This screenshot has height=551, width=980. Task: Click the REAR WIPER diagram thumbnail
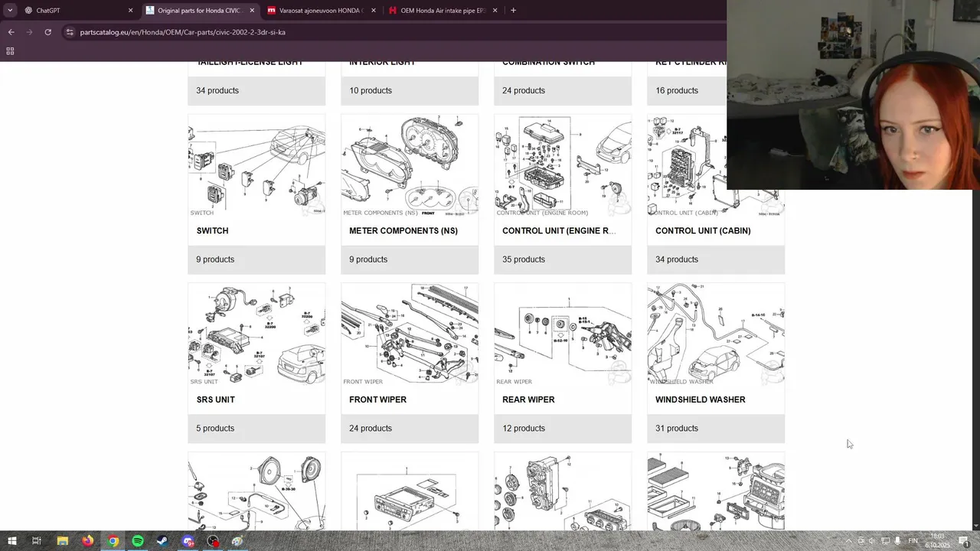(x=563, y=334)
